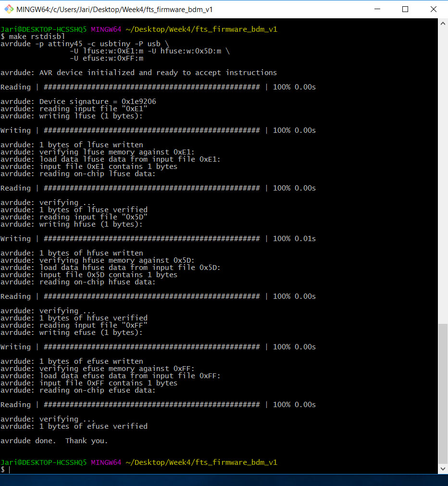This screenshot has width=448, height=486.
Task: Click the Git Bash MINGW64 title bar icon
Action: (9, 9)
